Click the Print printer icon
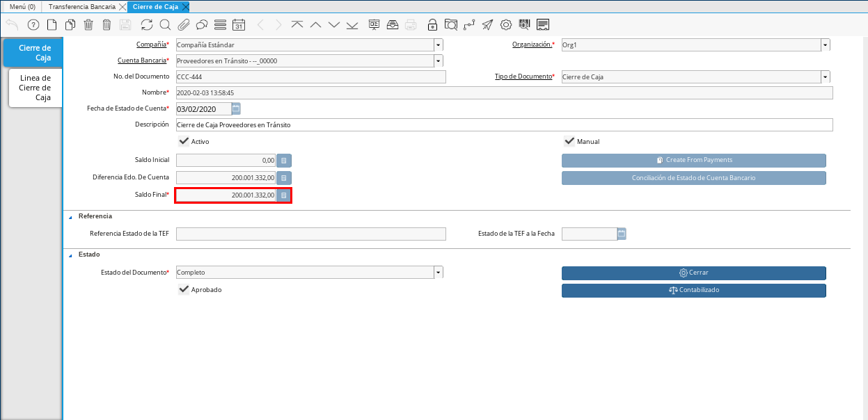868x420 pixels. [x=411, y=25]
